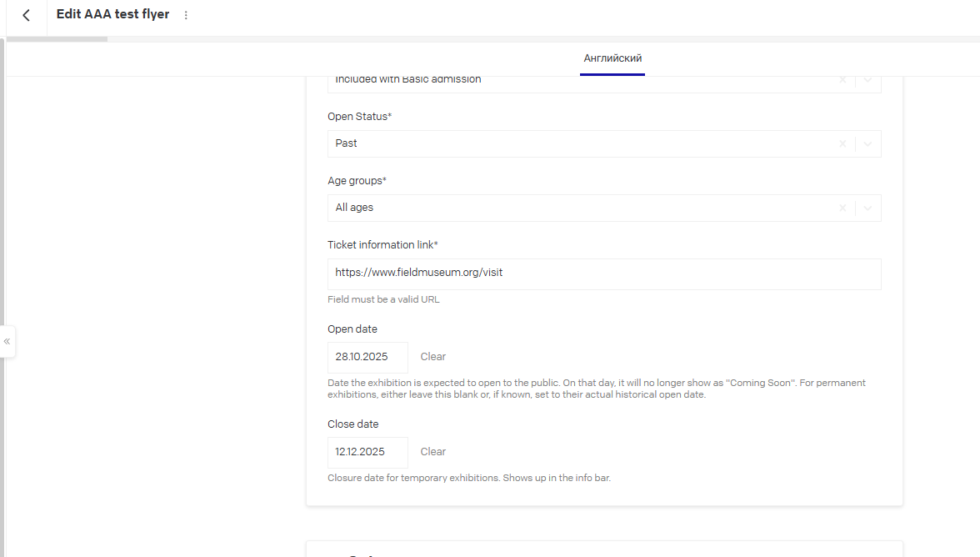Clear the Close date value

[433, 452]
